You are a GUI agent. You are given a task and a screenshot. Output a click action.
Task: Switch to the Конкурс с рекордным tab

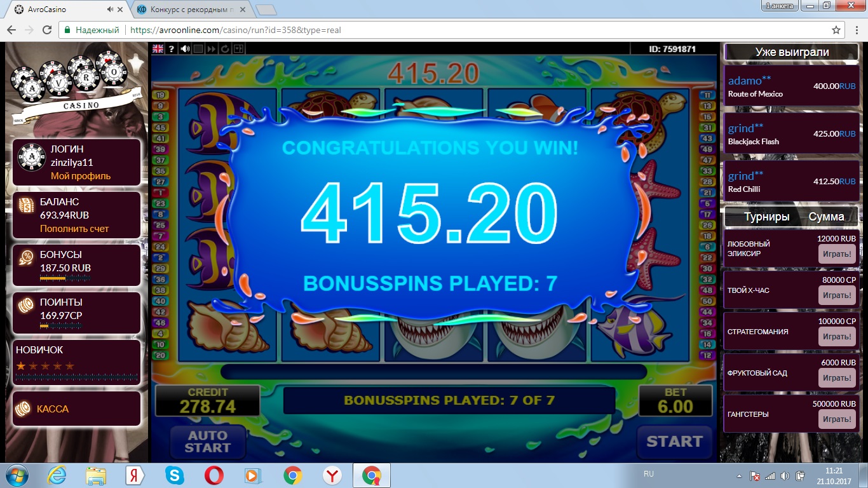(x=191, y=10)
